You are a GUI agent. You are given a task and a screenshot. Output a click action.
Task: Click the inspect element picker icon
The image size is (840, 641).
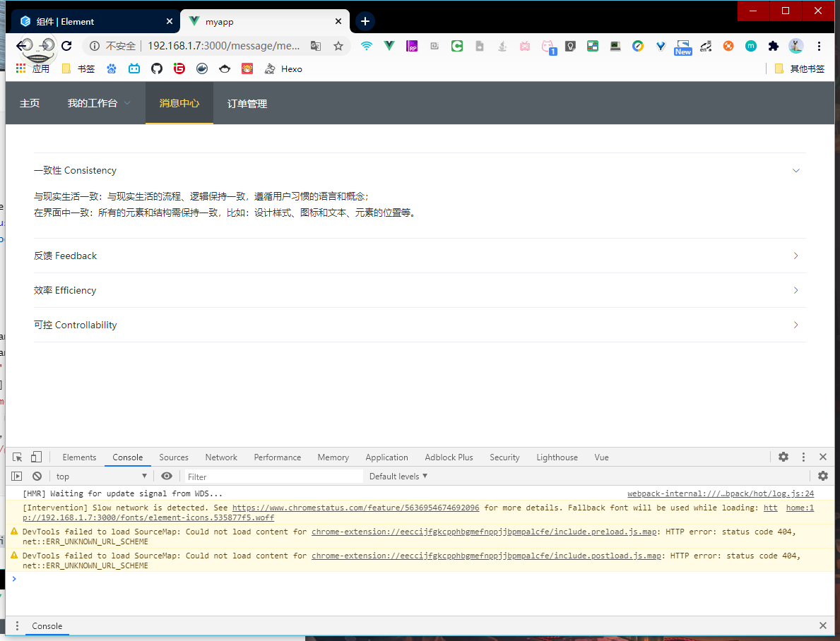(x=18, y=457)
